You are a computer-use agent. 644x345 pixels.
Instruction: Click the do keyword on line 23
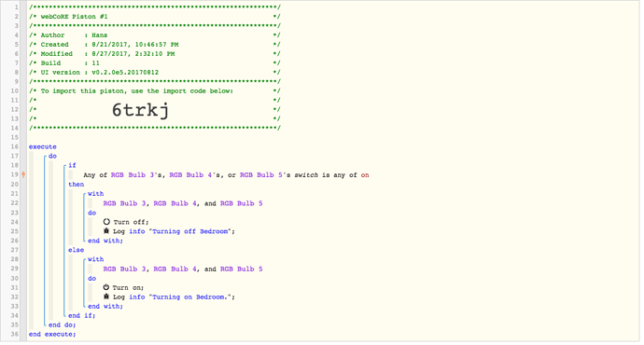(x=91, y=213)
